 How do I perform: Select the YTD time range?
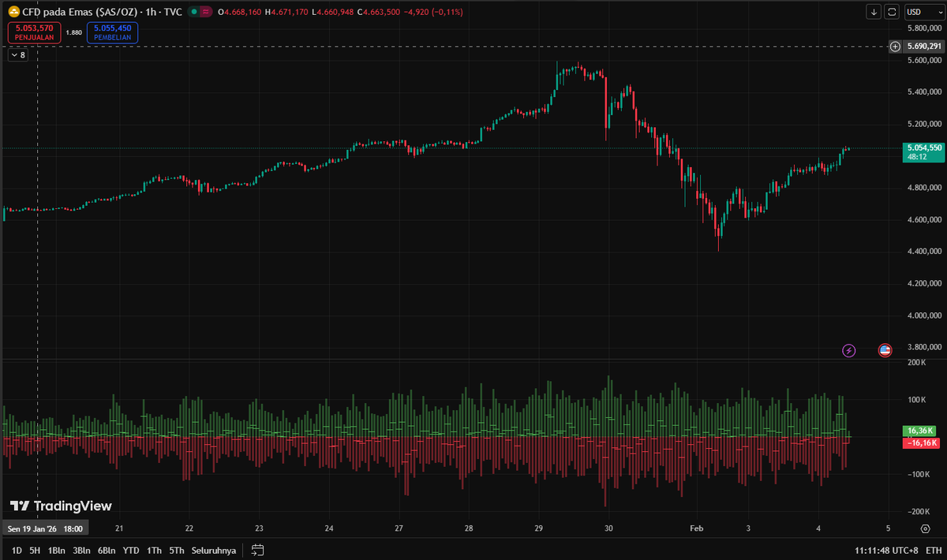coord(131,550)
